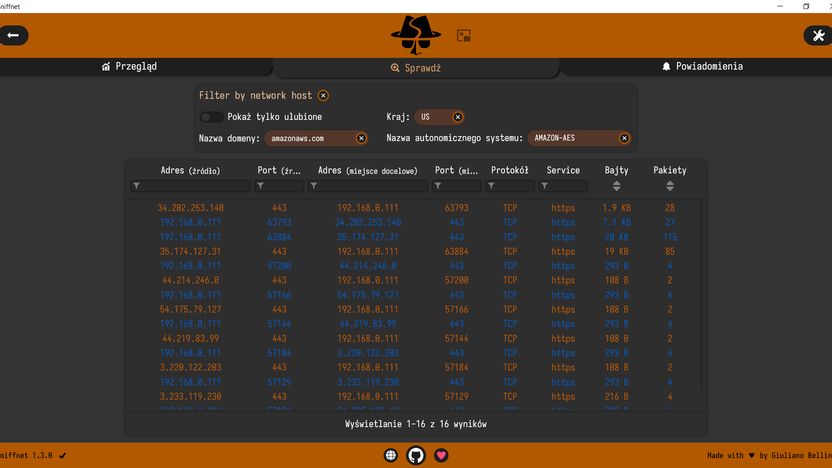Open the Powiadomienia tab
The height and width of the screenshot is (468, 832).
click(x=702, y=66)
